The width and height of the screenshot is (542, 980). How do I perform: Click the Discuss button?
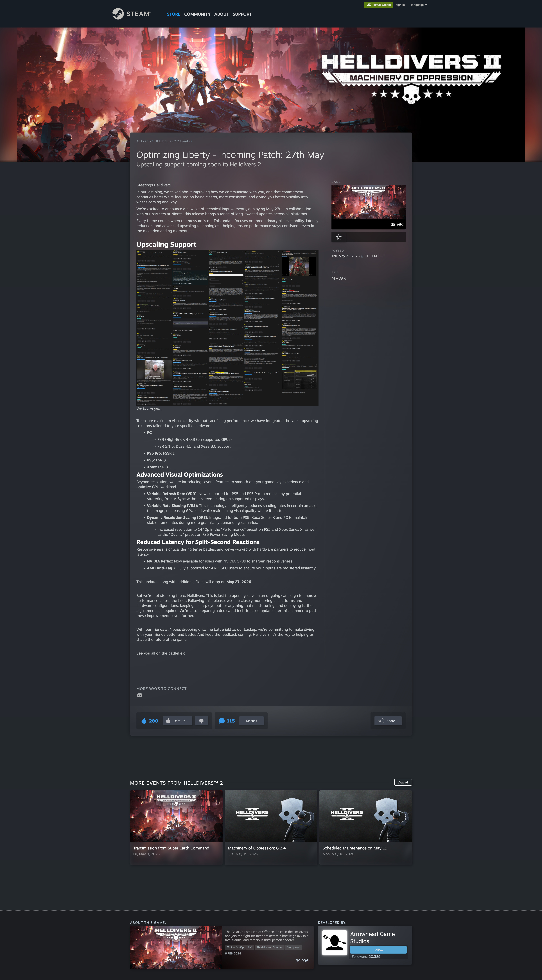251,721
